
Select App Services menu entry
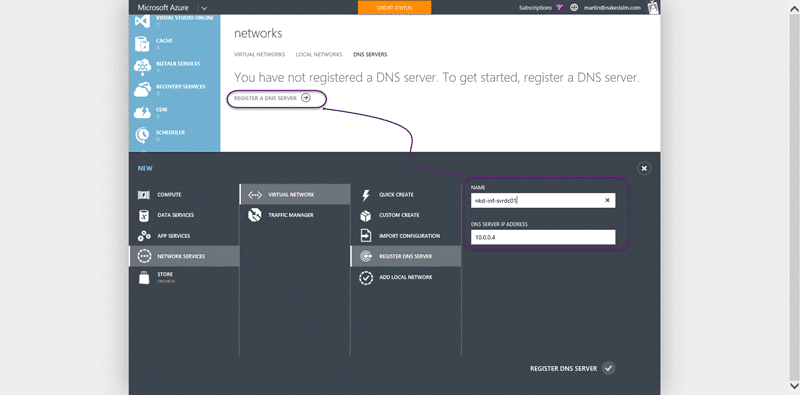coord(184,236)
